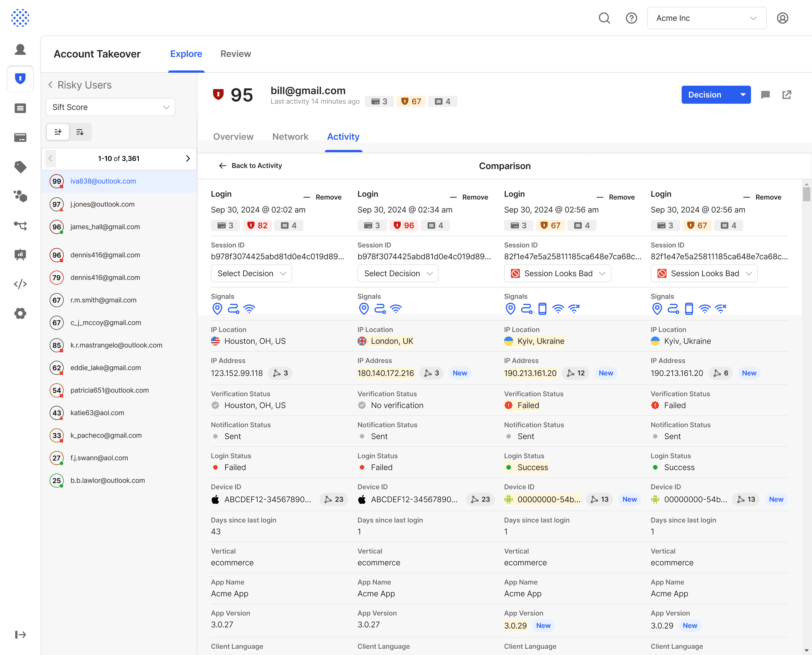
Task: Expand the Acme Inc account dropdown
Action: 706,18
